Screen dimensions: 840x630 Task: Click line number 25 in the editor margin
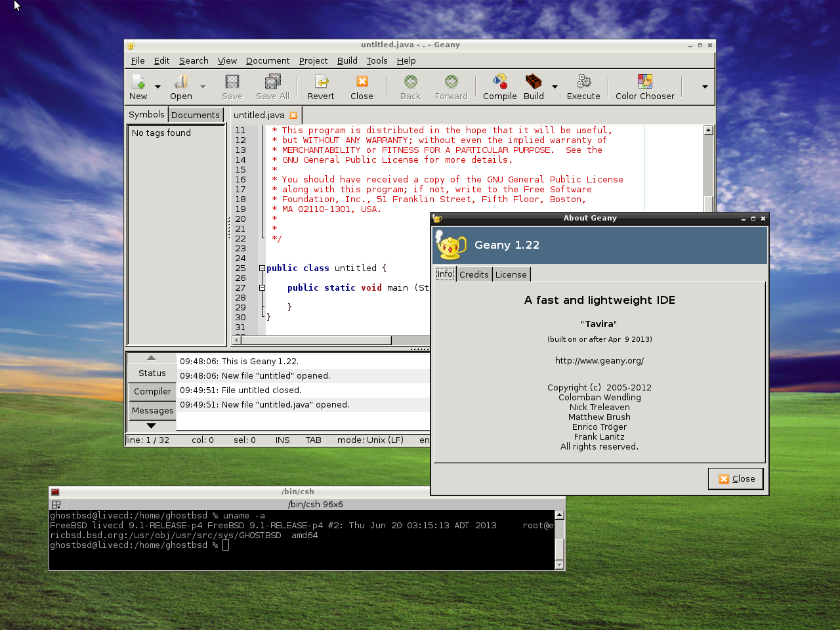pyautogui.click(x=240, y=268)
